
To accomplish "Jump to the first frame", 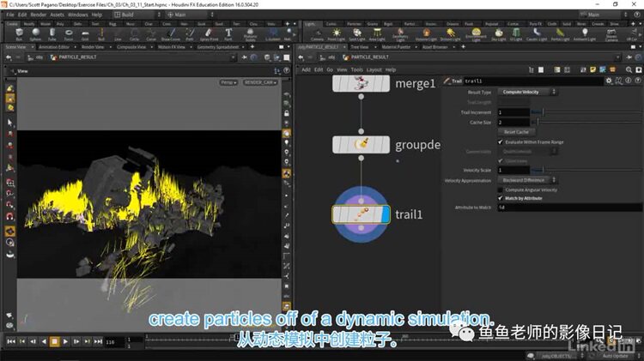I will click(11, 341).
